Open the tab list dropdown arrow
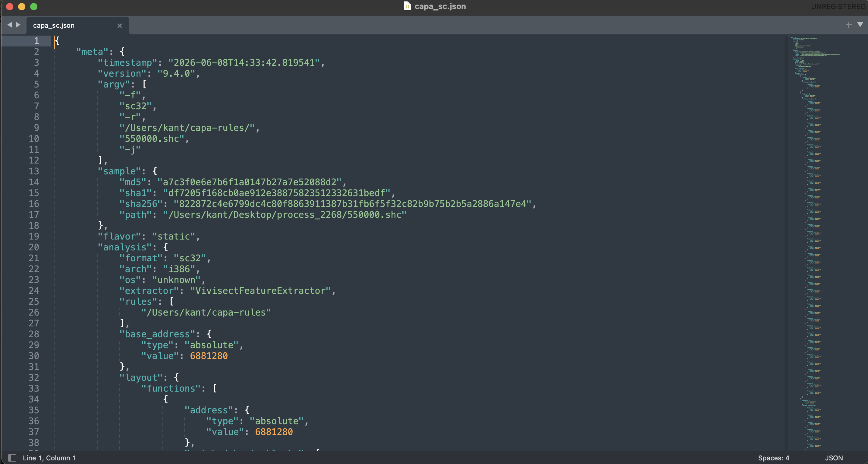 coord(860,25)
